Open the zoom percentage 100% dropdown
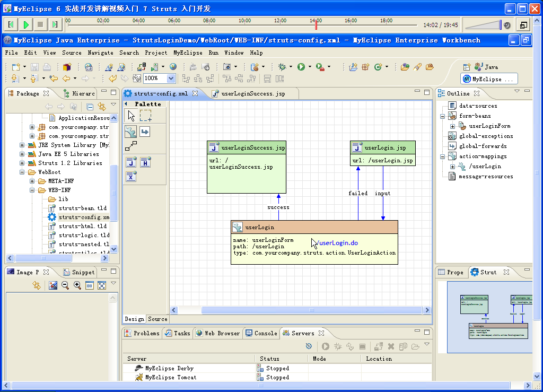Viewport: 543px width, 392px height. [171, 79]
